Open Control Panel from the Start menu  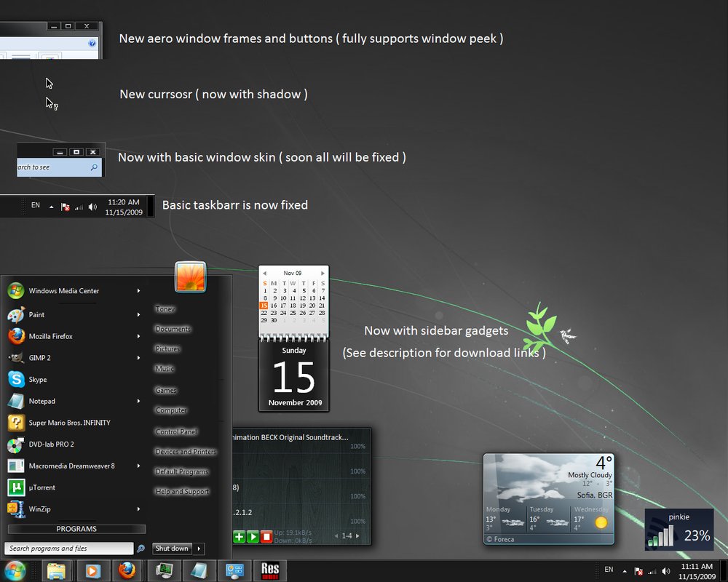[176, 431]
